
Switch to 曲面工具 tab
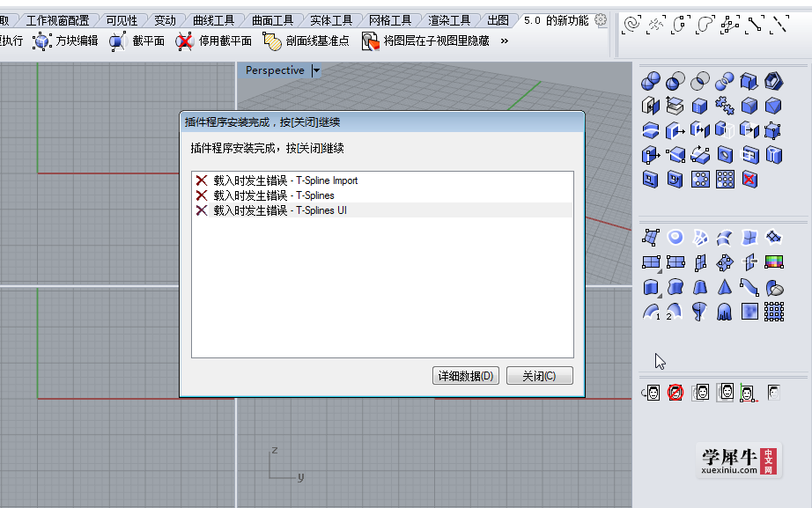272,21
